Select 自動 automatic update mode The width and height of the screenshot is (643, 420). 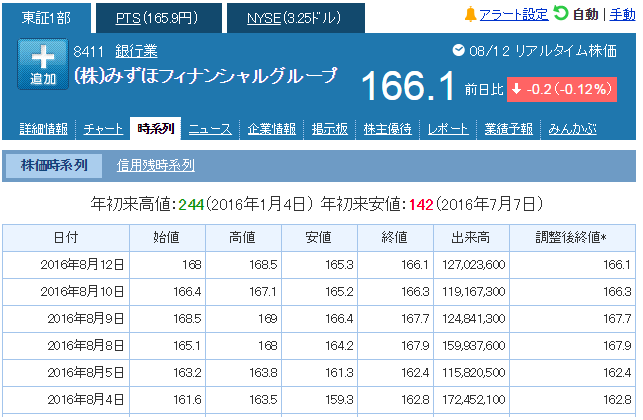[x=585, y=15]
